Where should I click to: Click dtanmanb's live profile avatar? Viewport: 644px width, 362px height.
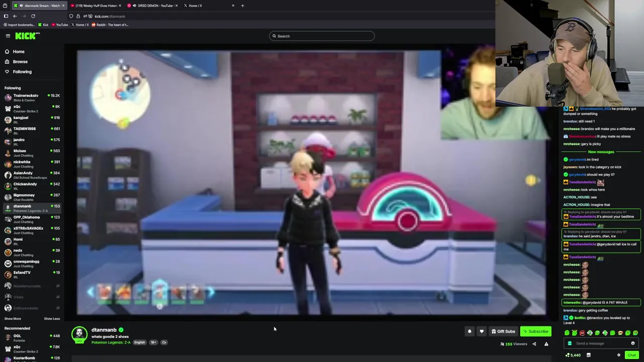tap(79, 334)
